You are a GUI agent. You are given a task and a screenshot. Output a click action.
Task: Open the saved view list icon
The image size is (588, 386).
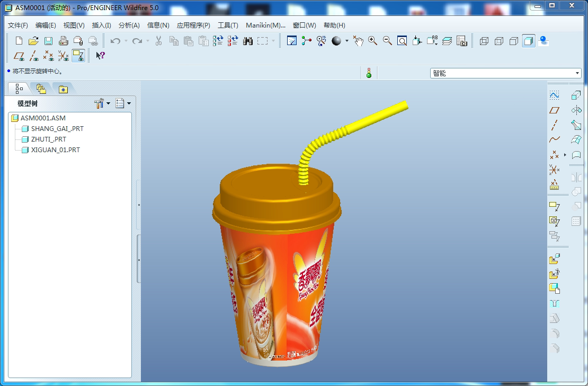coord(432,40)
